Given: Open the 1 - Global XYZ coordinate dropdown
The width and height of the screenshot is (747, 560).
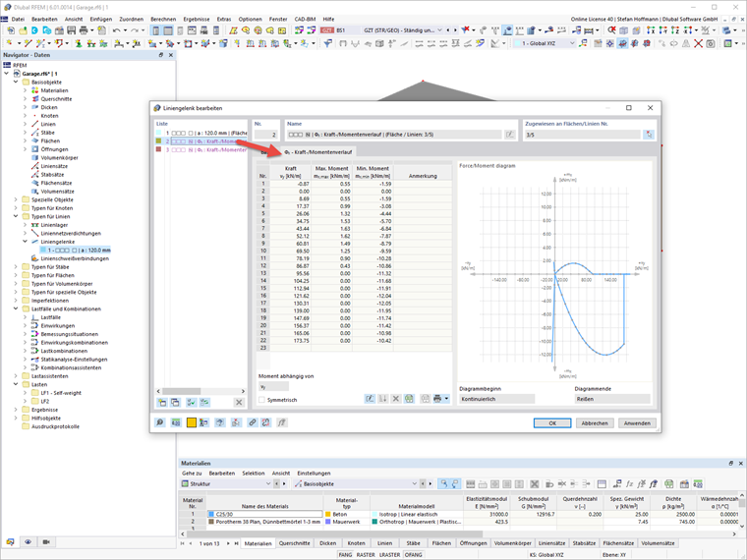Looking at the screenshot, I should 572,43.
